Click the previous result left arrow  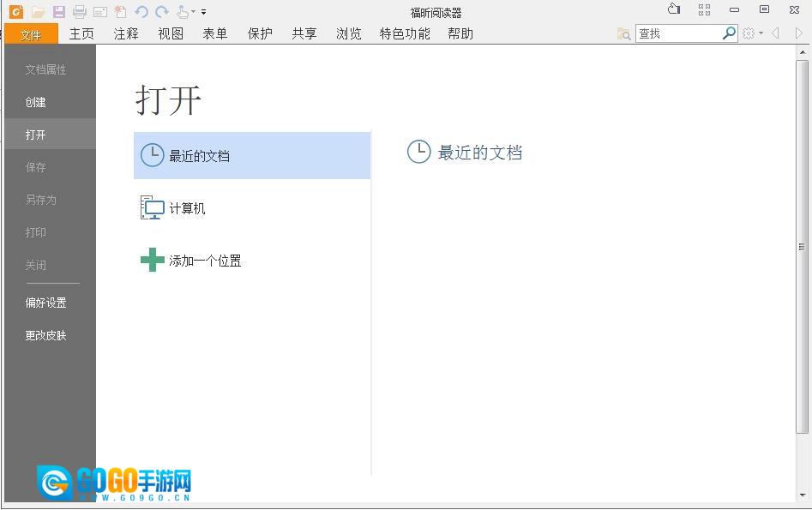pos(776,33)
